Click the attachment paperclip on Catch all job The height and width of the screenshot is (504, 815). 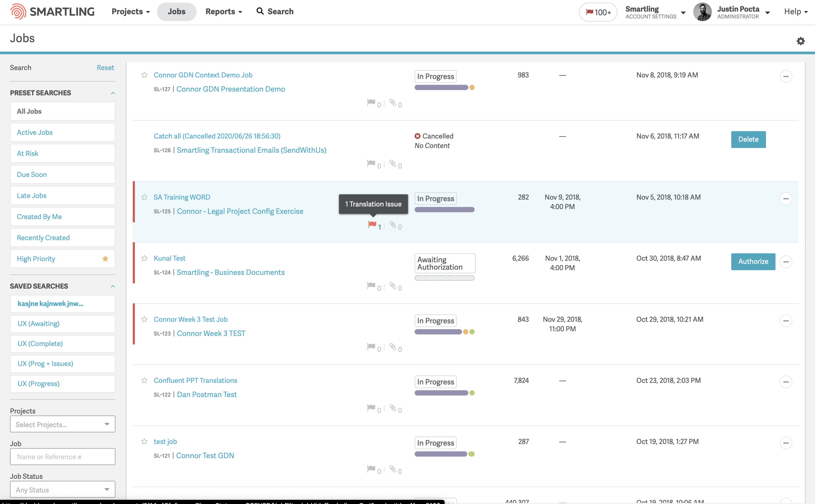(393, 163)
